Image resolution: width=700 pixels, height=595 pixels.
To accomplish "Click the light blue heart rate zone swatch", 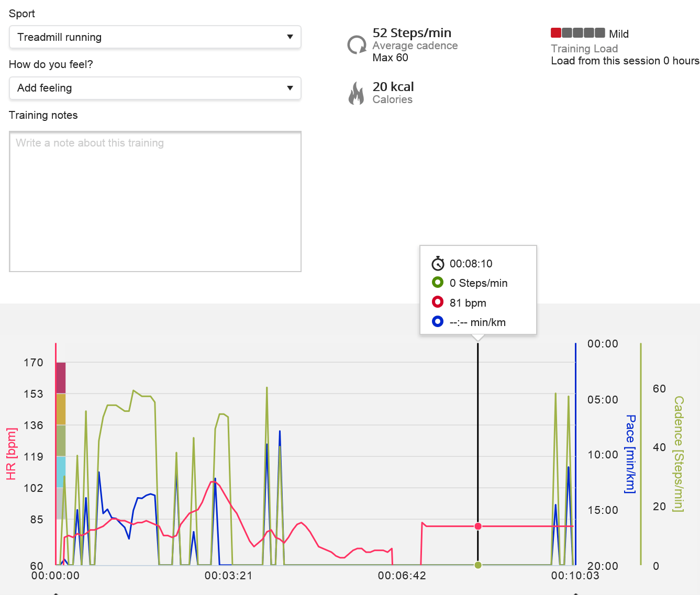I will click(61, 471).
